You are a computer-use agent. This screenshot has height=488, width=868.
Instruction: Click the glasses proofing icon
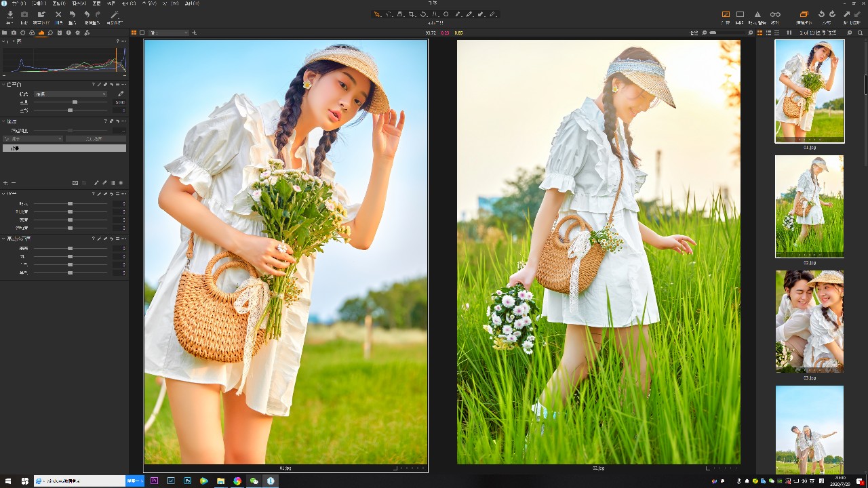(775, 14)
